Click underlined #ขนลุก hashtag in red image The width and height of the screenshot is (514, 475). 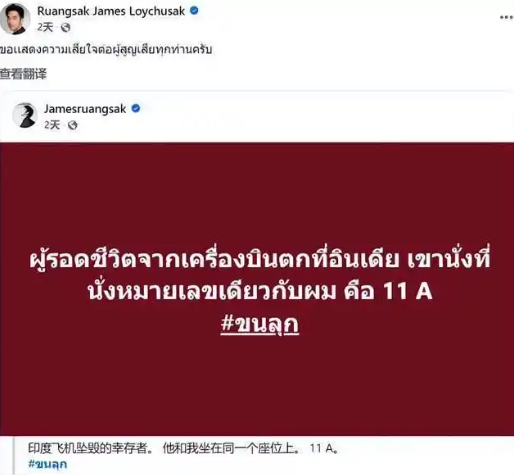pyautogui.click(x=260, y=324)
